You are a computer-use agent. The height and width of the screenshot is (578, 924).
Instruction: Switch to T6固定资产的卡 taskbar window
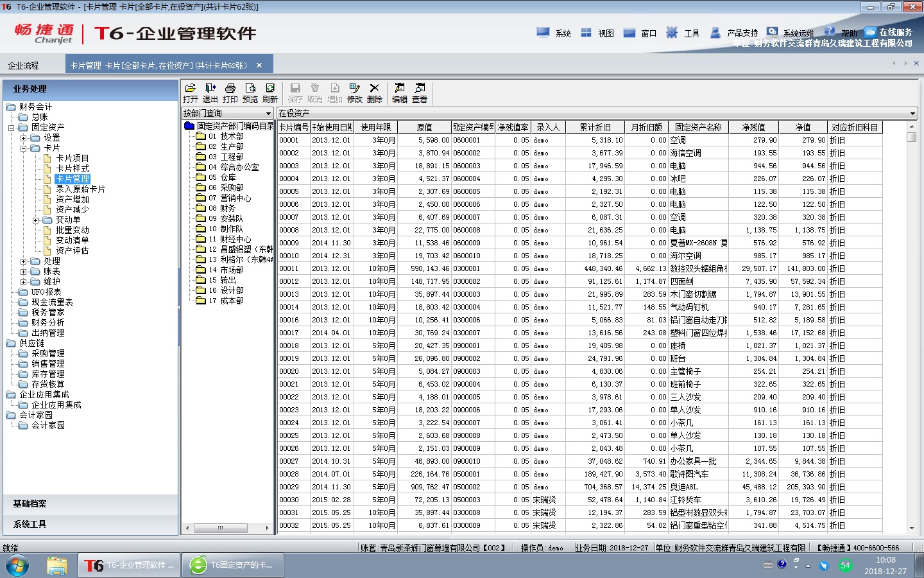pyautogui.click(x=234, y=566)
